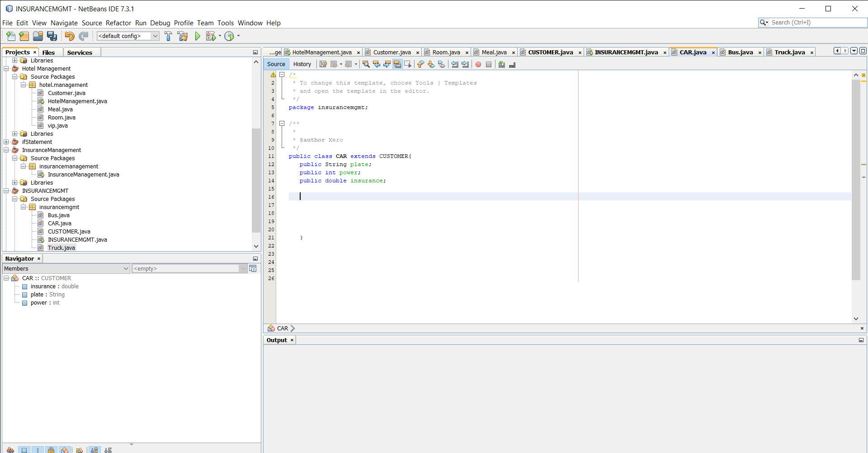868x453 pixels.
Task: Run the project with the green arrow
Action: pyautogui.click(x=198, y=36)
